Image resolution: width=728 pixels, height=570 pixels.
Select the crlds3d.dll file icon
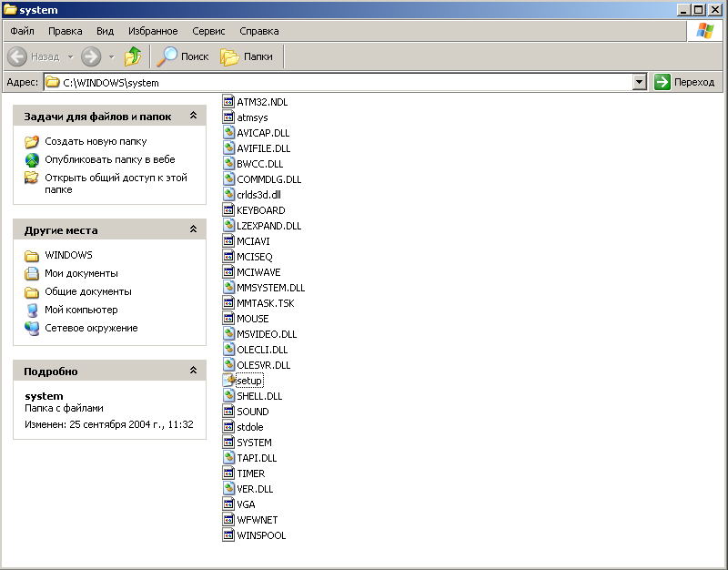228,195
